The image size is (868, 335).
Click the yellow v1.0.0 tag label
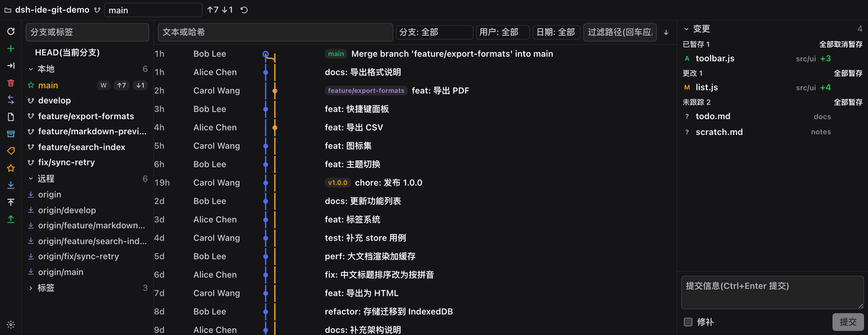coord(338,182)
